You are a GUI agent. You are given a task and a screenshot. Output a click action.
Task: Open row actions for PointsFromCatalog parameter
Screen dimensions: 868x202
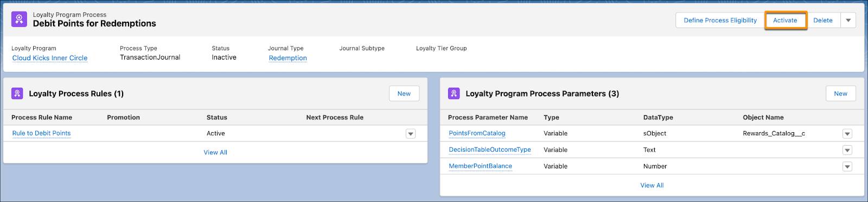point(847,134)
